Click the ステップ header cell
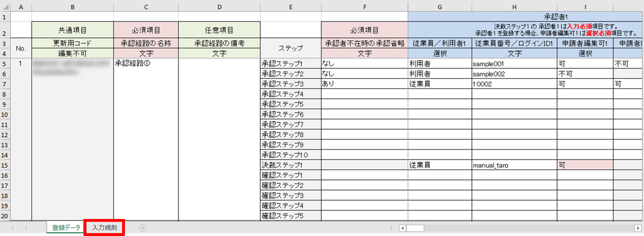Screen dimensions: 644x236 (291, 48)
